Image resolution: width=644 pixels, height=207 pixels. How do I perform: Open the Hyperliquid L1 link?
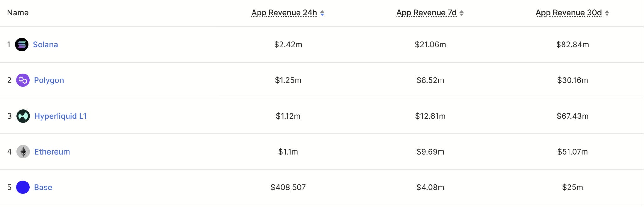(x=60, y=116)
